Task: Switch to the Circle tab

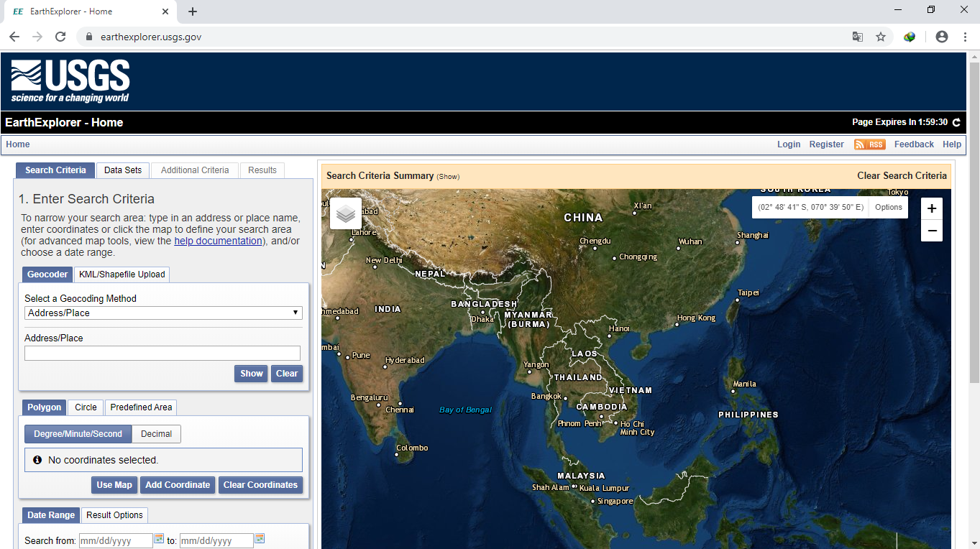Action: coord(86,407)
